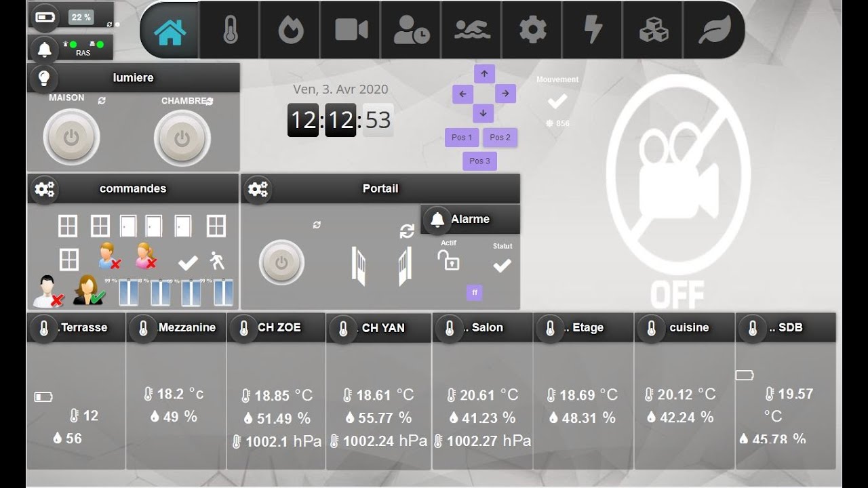Open the user with clock presence tab
This screenshot has height=488, width=868.
(x=411, y=30)
